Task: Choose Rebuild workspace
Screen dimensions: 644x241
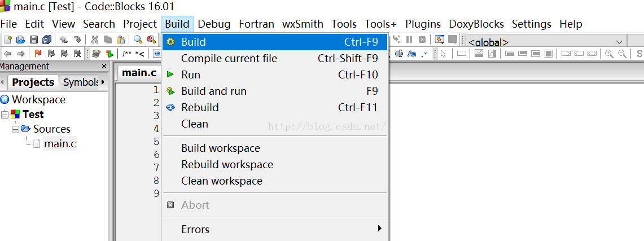Action: [275, 164]
